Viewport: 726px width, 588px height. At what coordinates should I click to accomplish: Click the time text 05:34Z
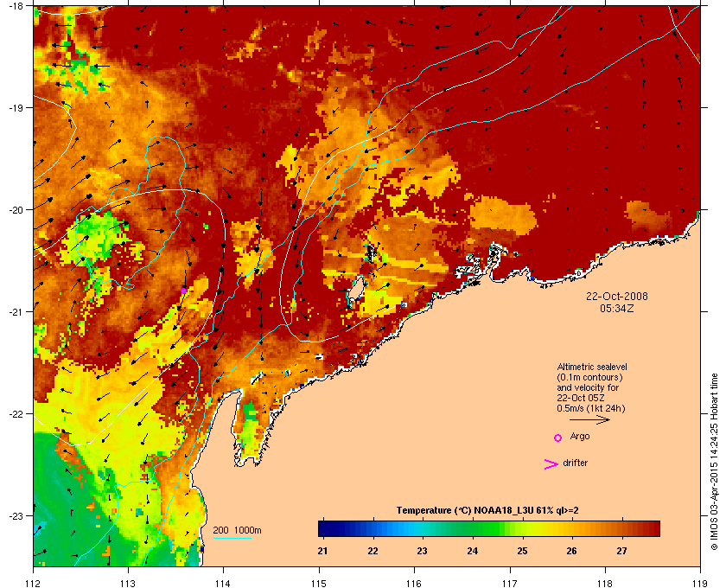(617, 308)
